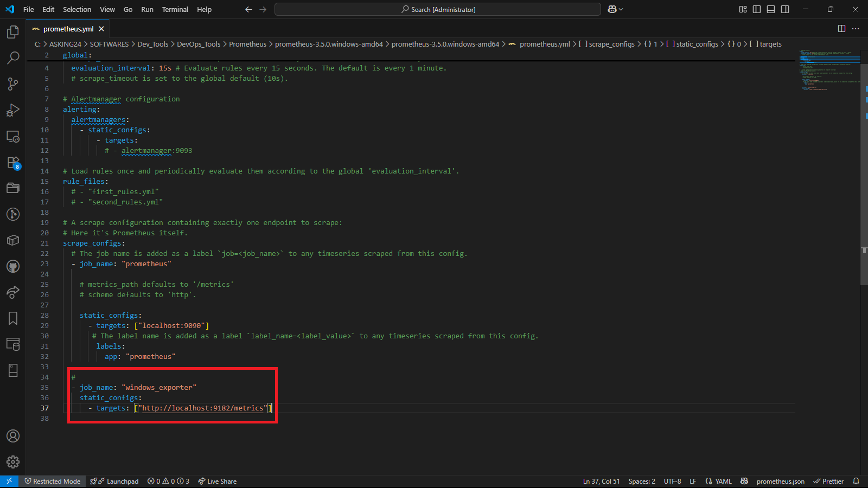Change the UTF-8 encoding

(672, 481)
